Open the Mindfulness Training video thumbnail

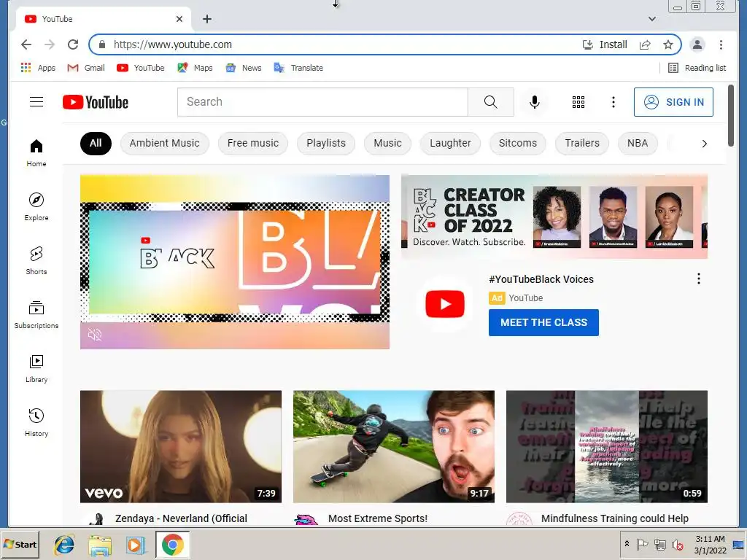pos(606,447)
